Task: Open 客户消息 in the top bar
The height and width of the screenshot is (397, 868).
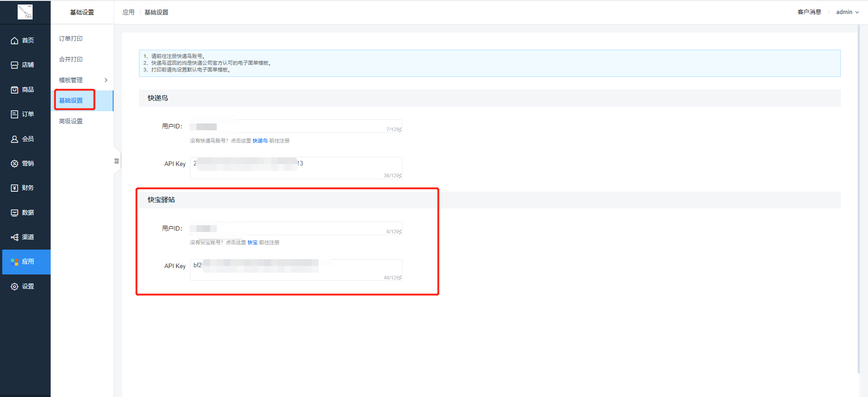Action: pos(809,12)
